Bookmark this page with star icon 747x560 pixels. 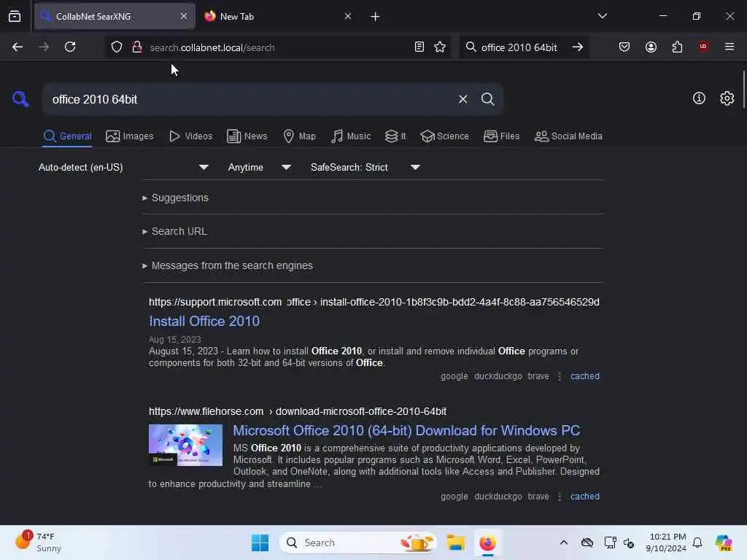point(440,47)
